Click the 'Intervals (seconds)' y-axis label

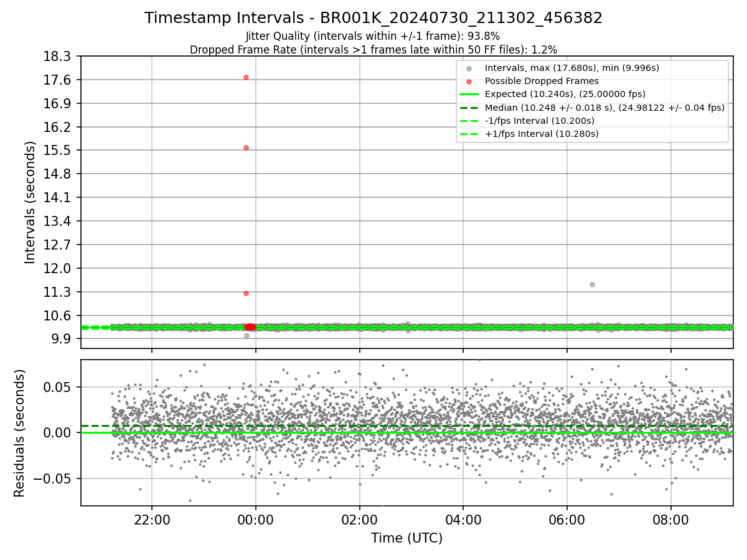[x=31, y=202]
